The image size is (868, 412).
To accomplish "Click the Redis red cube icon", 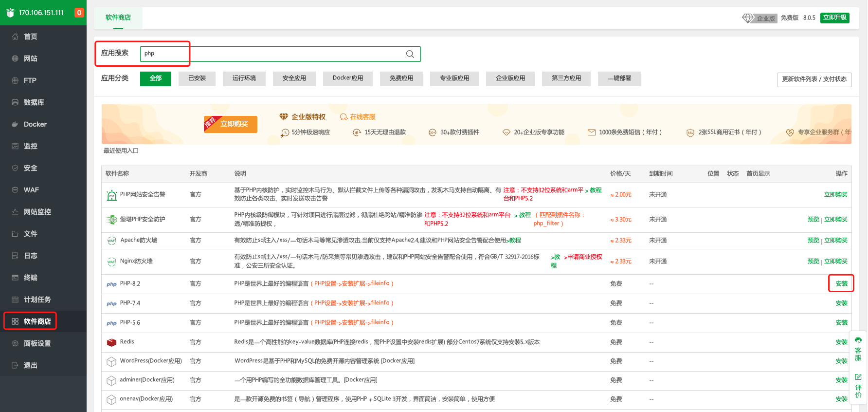I will click(111, 342).
